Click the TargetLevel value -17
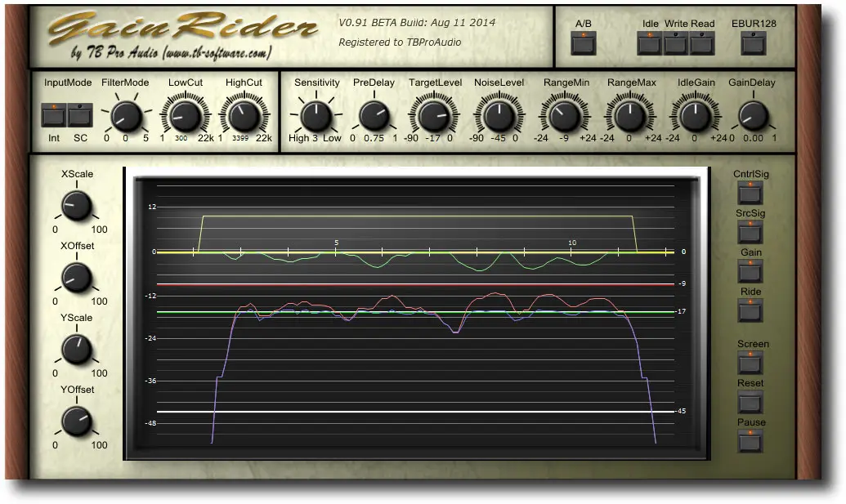The image size is (846, 504). coord(432,138)
